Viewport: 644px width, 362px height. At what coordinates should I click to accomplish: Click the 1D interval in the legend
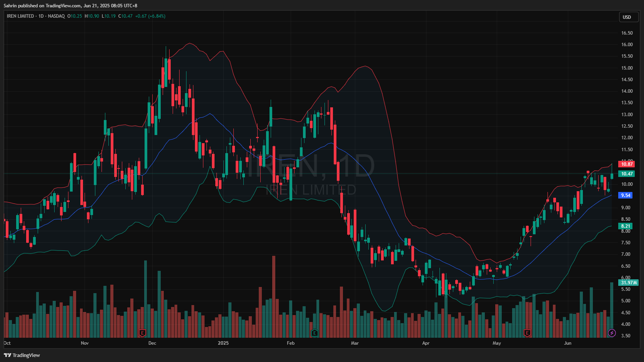[x=41, y=16]
